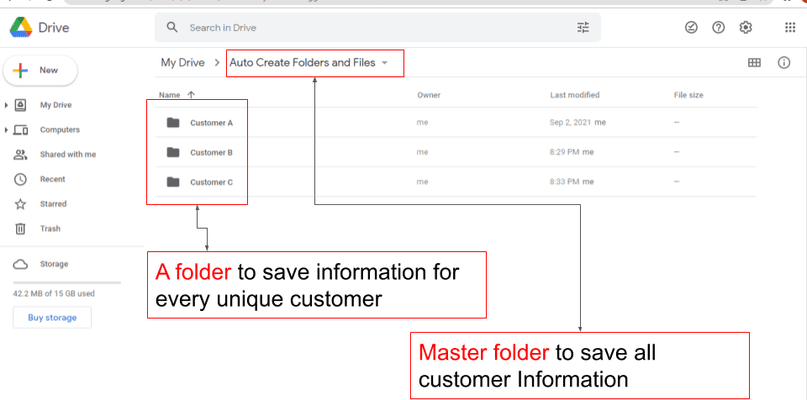Click the File size column header
Screen dimensions: 807x400
(689, 95)
